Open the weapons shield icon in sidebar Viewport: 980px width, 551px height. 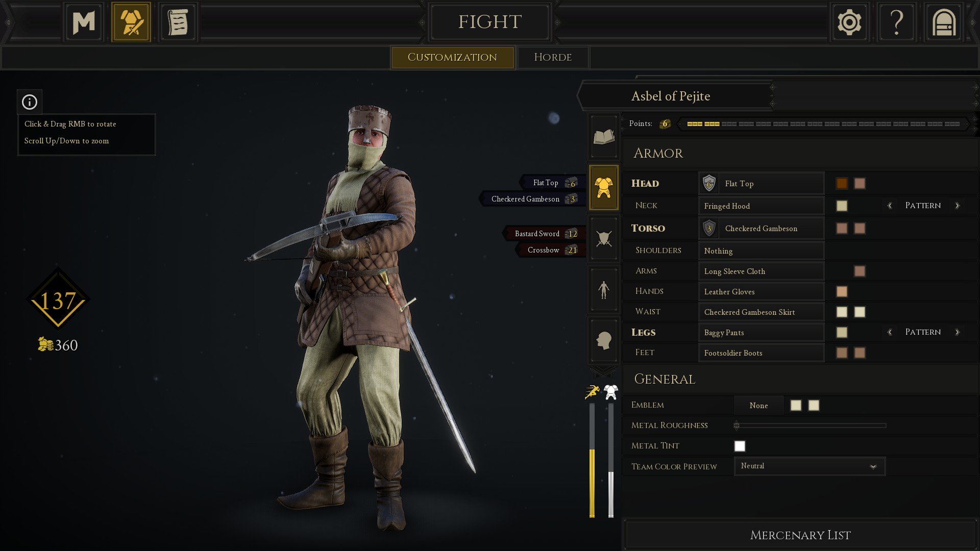[x=604, y=238]
